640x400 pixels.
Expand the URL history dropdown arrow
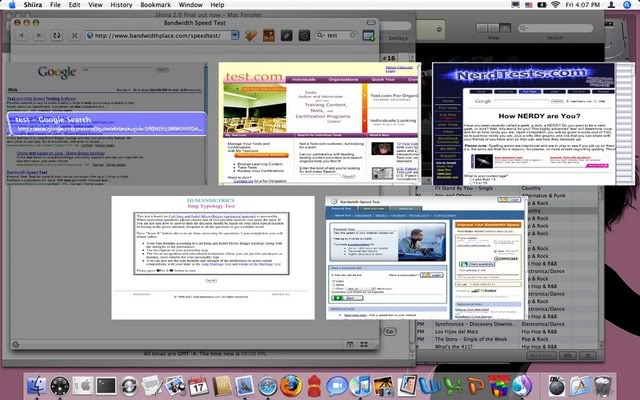pos(235,36)
